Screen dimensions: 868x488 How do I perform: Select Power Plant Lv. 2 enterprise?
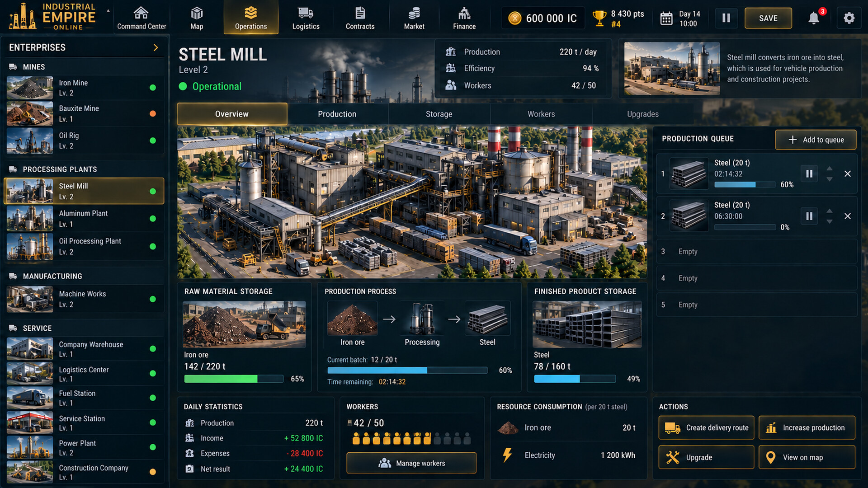[84, 447]
